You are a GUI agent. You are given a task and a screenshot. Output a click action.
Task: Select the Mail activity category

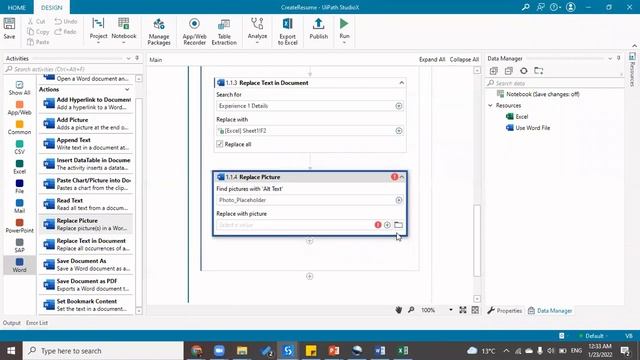(19, 206)
